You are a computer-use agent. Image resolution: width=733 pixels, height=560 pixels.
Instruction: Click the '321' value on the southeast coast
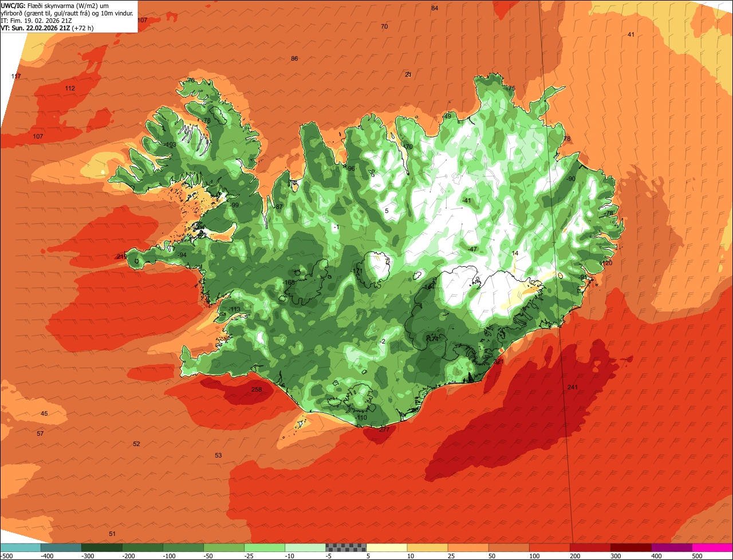(499, 362)
